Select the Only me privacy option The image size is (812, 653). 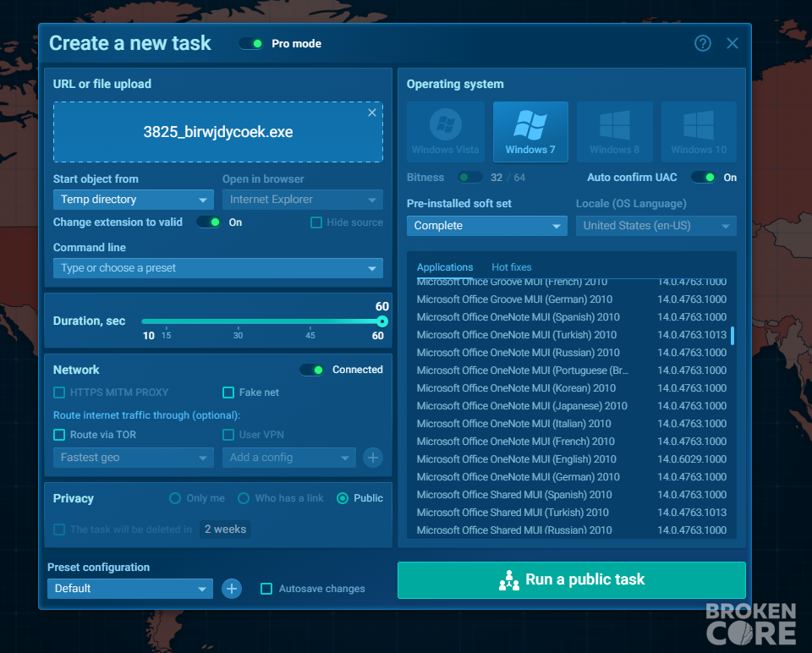point(175,498)
